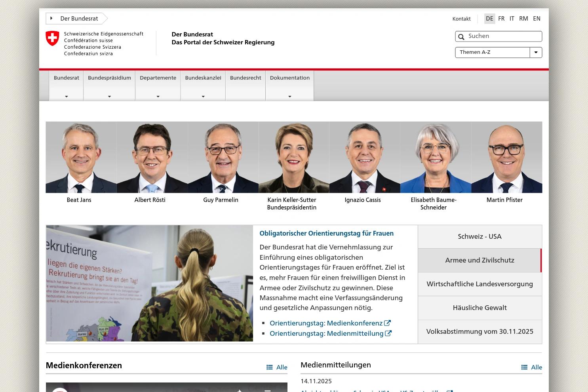Open Orientierungstag: Medienkonferenz link
588x392 pixels.
[x=326, y=323]
